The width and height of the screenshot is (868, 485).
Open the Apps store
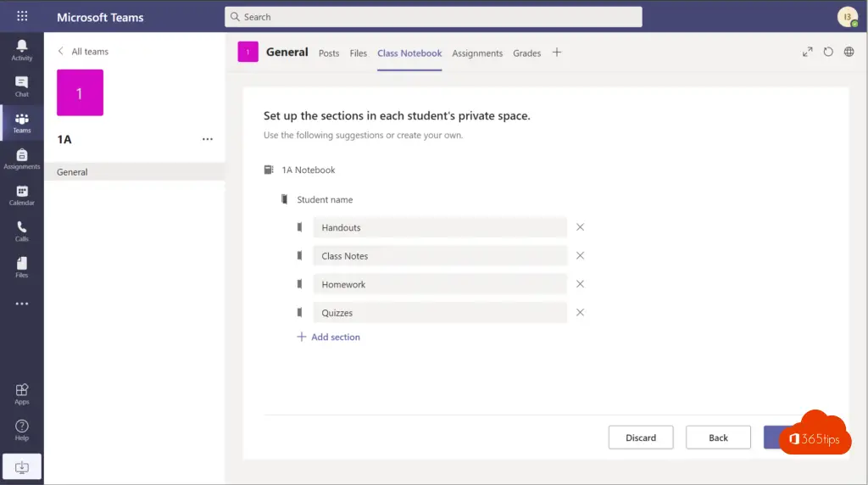click(21, 393)
